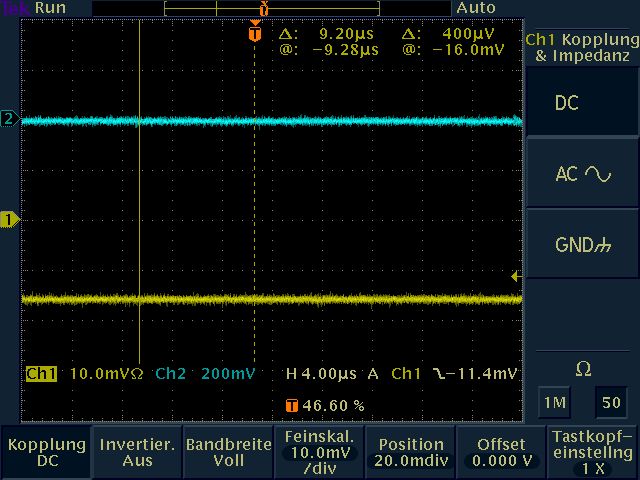
Task: Select AC coupling in side menu
Action: 582,174
